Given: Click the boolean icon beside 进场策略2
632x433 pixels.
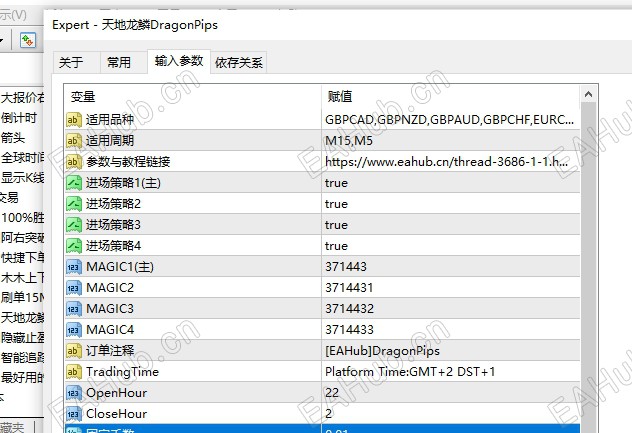Looking at the screenshot, I should (x=74, y=204).
